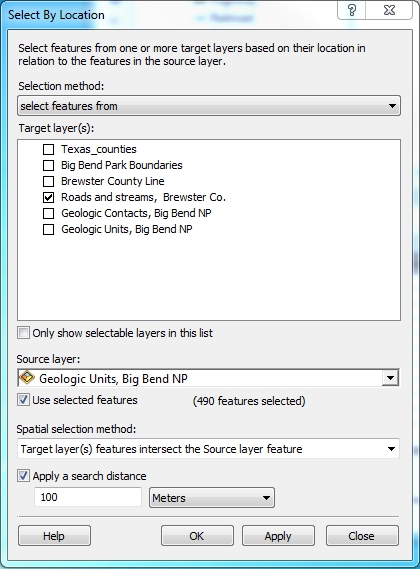Select the Geologic Contacts, Big Bend NP checkbox
The width and height of the screenshot is (420, 569).
(x=48, y=213)
